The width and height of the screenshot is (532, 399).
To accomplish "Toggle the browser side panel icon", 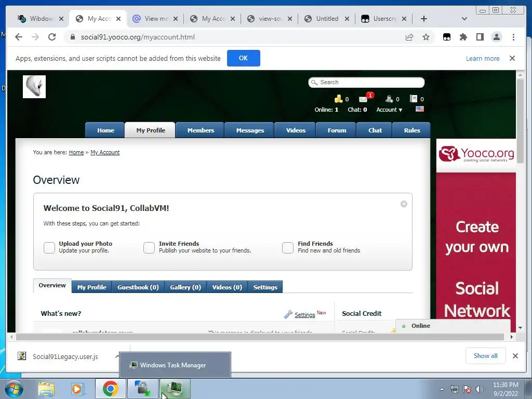I will point(480,37).
